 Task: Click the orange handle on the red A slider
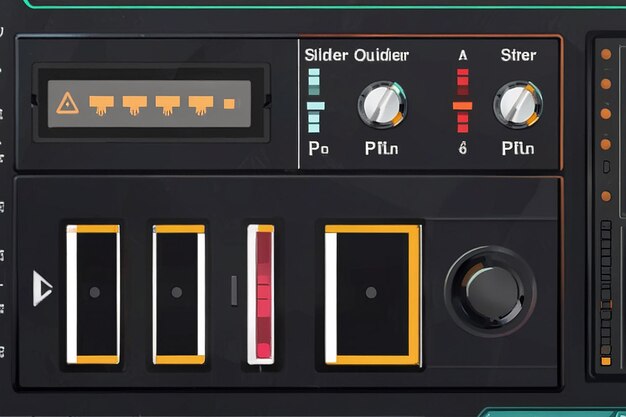tap(462, 106)
